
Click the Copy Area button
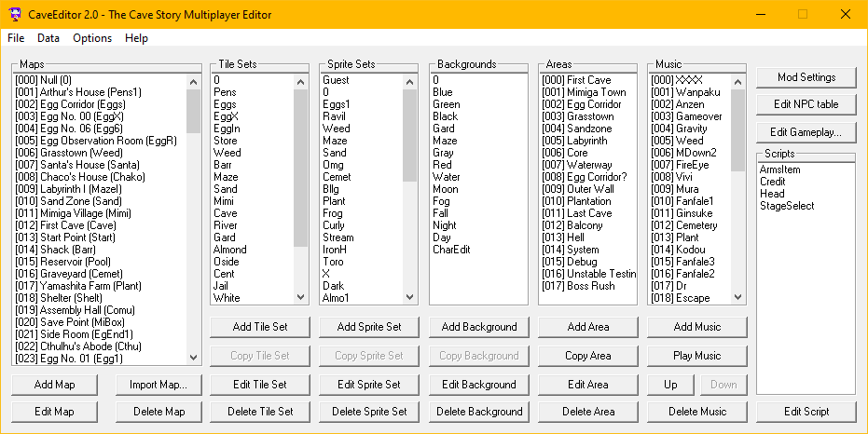(x=588, y=356)
